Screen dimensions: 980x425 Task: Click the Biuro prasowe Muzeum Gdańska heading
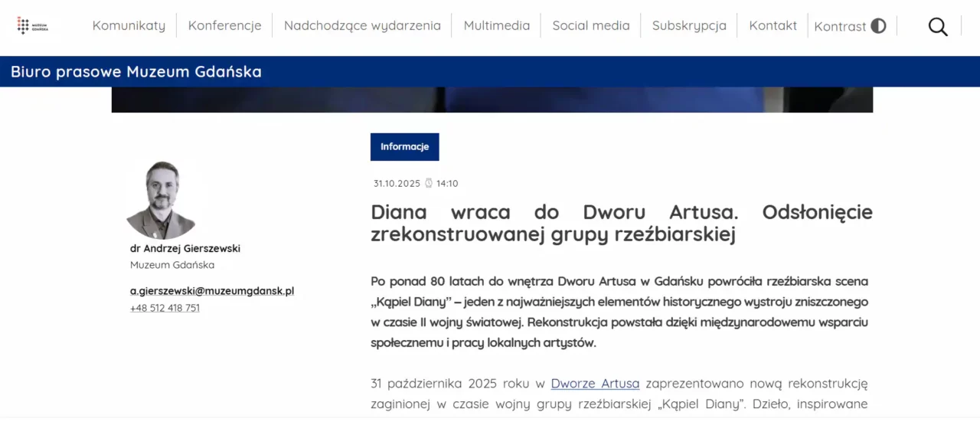(136, 72)
